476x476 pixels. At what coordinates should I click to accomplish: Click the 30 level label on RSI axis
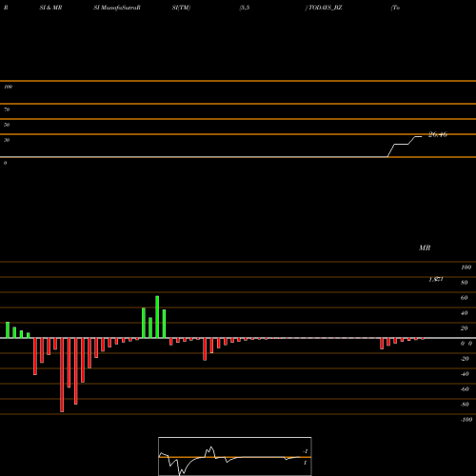tap(7, 140)
